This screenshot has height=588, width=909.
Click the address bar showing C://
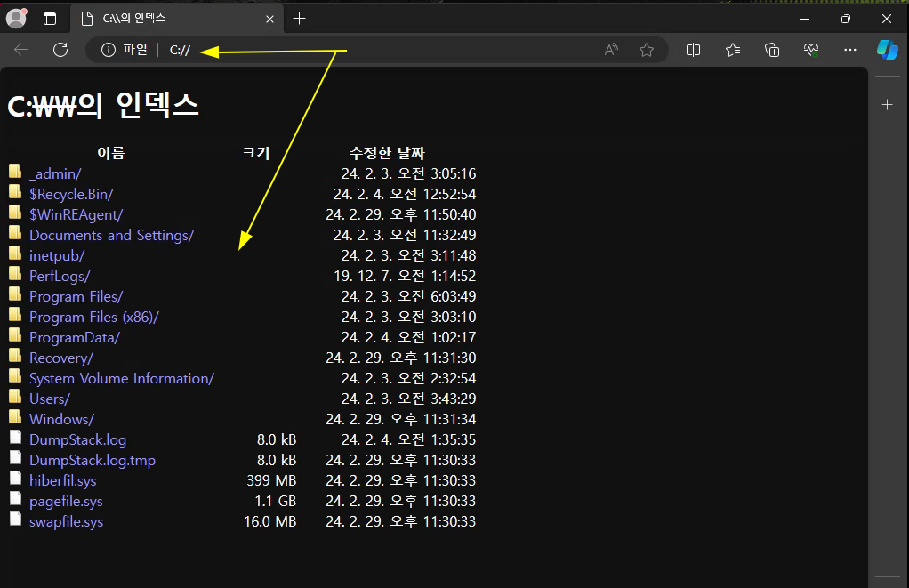pos(377,51)
